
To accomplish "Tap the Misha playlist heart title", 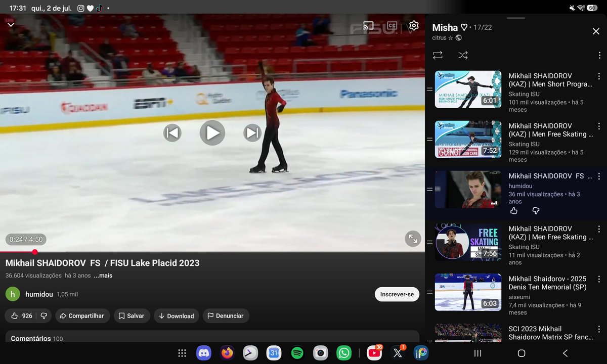I will (x=450, y=27).
